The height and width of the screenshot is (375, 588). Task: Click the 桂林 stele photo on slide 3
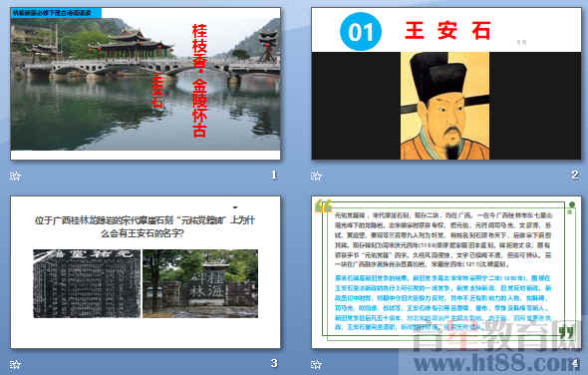pos(200,283)
